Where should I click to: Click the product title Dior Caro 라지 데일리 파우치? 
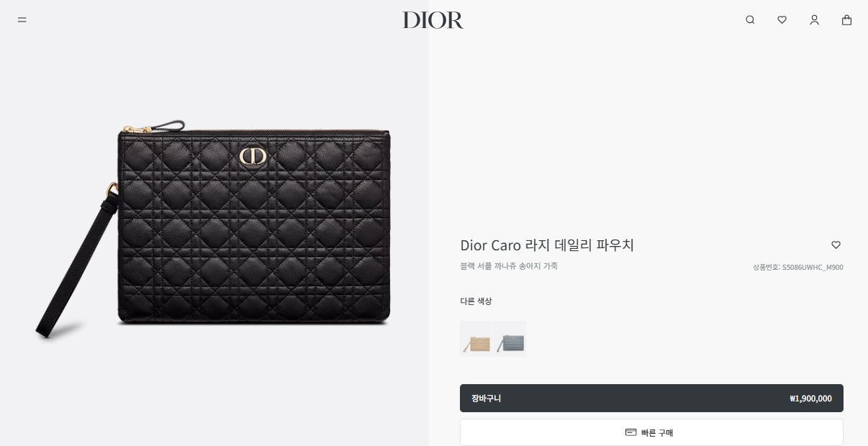(x=547, y=245)
